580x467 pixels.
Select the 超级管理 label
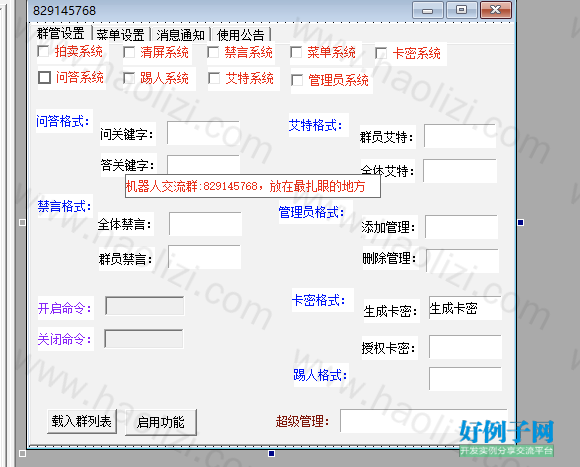(303, 421)
